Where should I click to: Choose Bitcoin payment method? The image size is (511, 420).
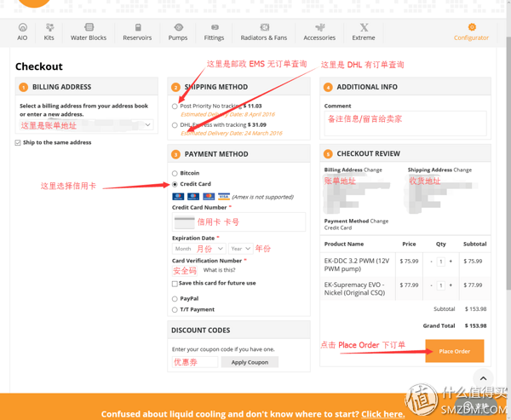pos(175,173)
